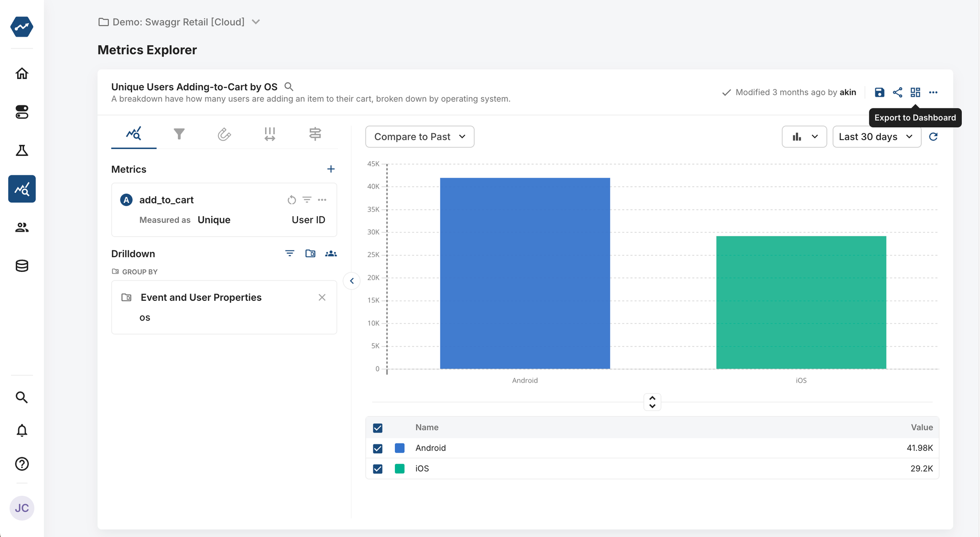Click the Share icon in the header
This screenshot has height=537, width=980.
[898, 92]
